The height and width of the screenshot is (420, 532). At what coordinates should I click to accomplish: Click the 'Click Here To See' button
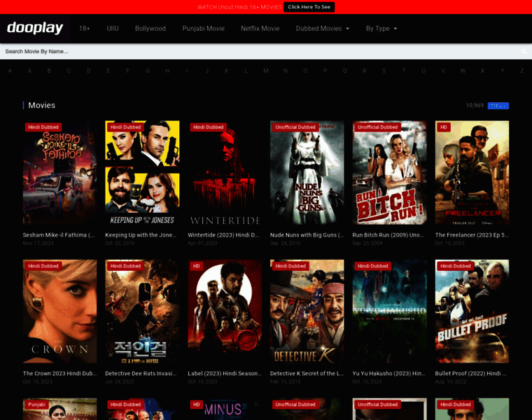309,7
